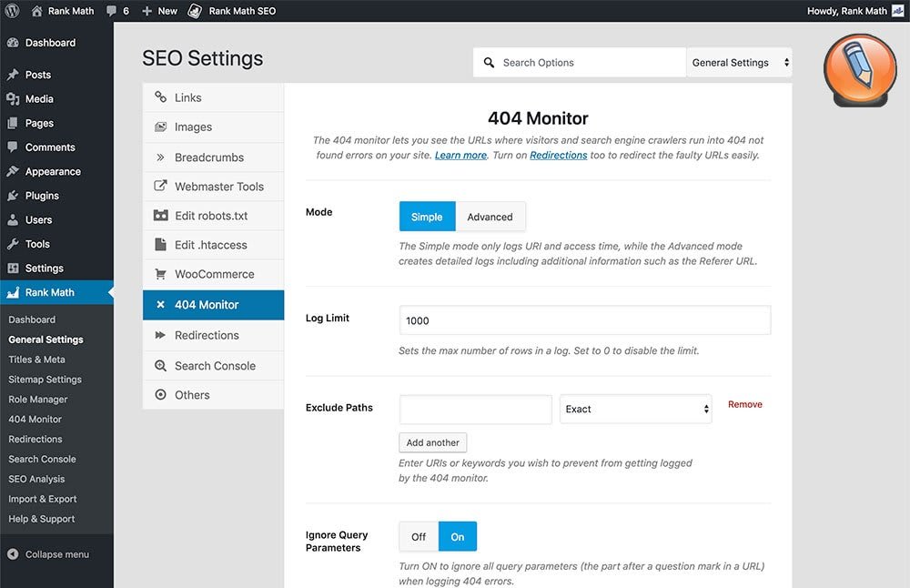This screenshot has height=588, width=910.
Task: Open the General Settings dropdown
Action: pyautogui.click(x=739, y=62)
